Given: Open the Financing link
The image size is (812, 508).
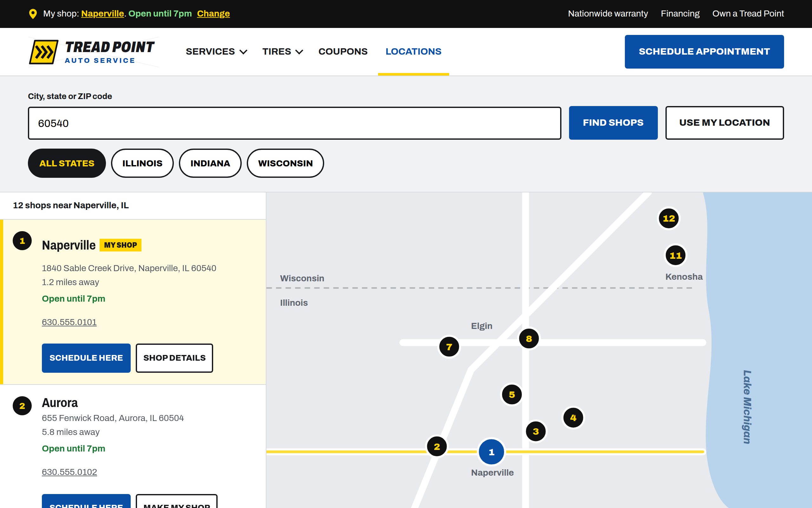Looking at the screenshot, I should (680, 14).
